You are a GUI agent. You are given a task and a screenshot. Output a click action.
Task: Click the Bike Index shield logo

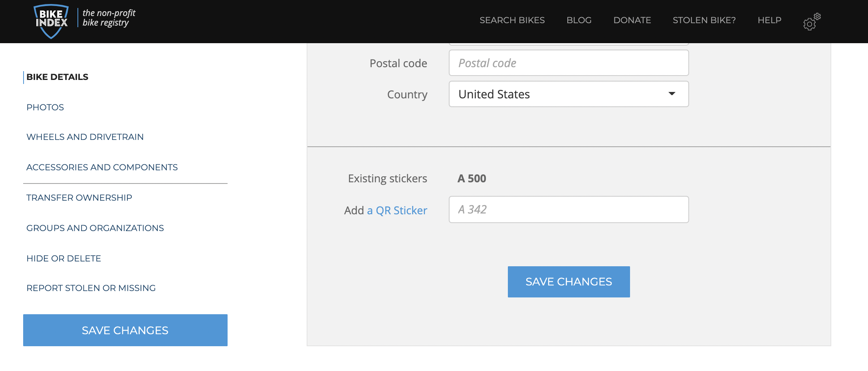pyautogui.click(x=51, y=21)
